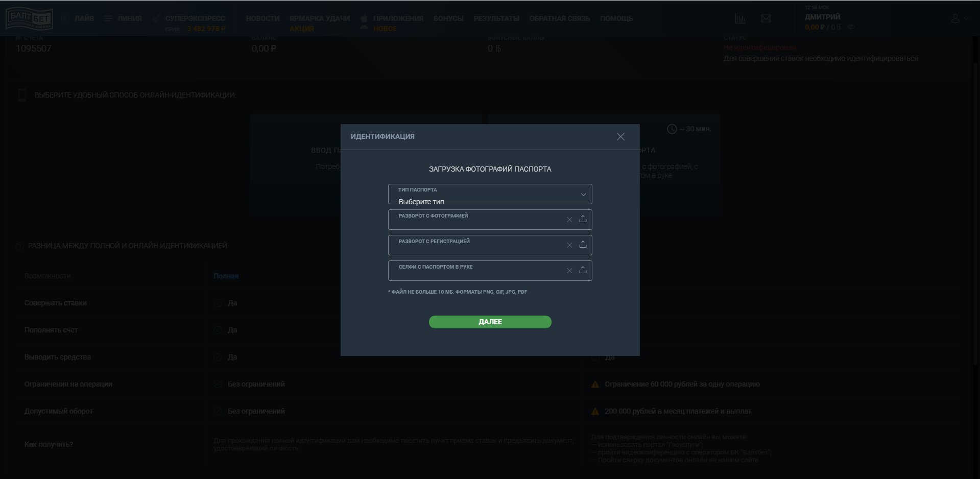980x479 pixels.
Task: Click the Пополнять счет row label
Action: click(x=51, y=330)
